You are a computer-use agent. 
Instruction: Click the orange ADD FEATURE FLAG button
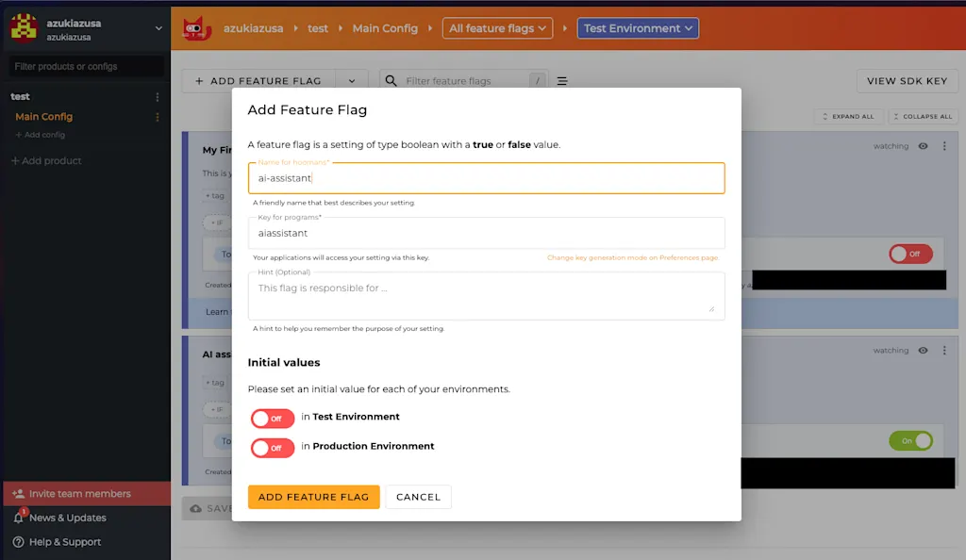[x=313, y=497]
